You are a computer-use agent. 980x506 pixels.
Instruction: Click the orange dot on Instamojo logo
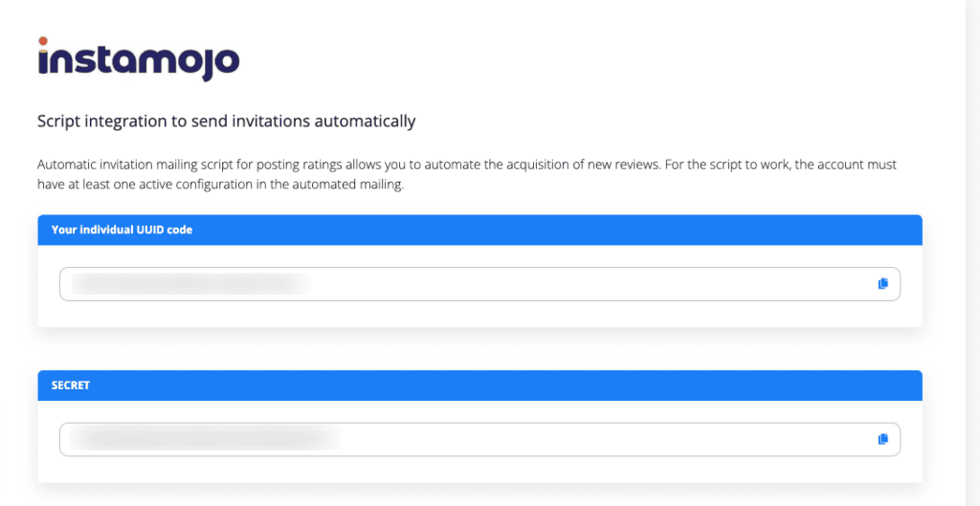point(43,41)
